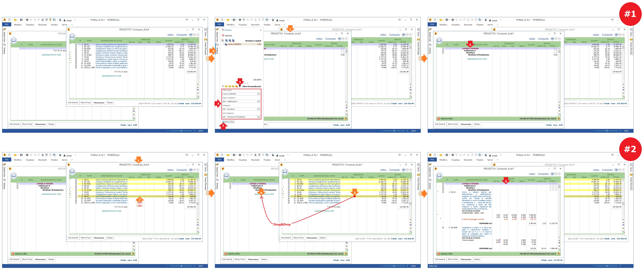644x270 pixels.
Task: Click the 'FONDAZIONE - NORD - SUD' measurement line
Action: (x=473, y=213)
